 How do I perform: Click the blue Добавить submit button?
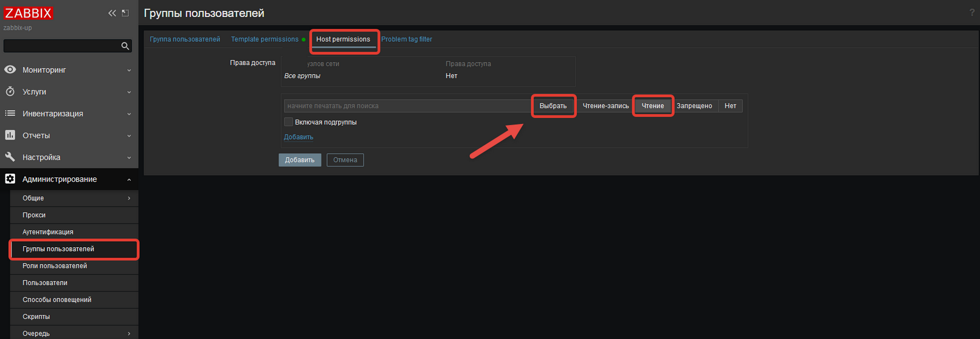pos(300,160)
